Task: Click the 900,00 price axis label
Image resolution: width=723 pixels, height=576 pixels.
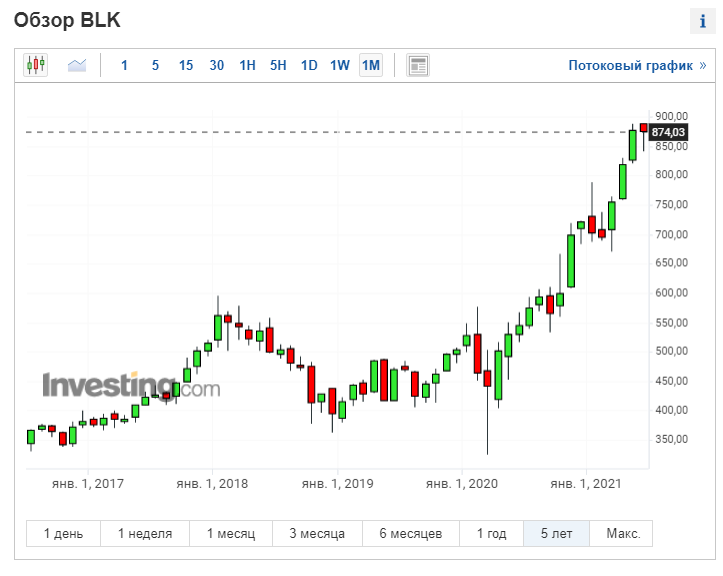Action: tap(671, 116)
